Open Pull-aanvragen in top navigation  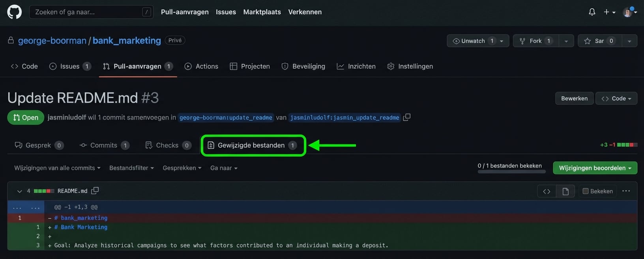tap(185, 12)
